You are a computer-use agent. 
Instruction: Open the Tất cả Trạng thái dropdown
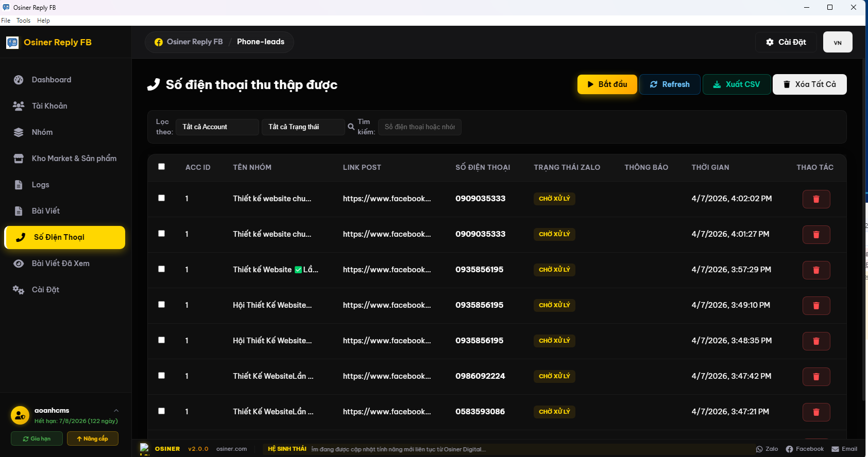(303, 127)
